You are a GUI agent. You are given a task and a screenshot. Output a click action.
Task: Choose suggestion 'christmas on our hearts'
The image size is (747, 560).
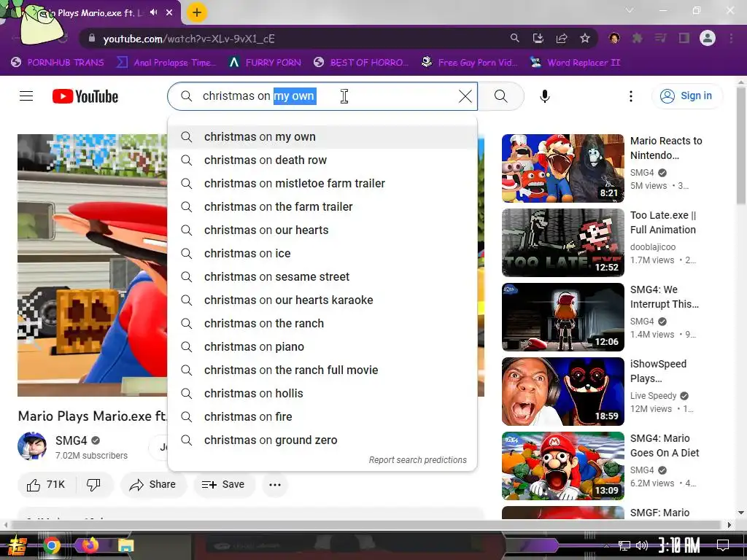322,230
